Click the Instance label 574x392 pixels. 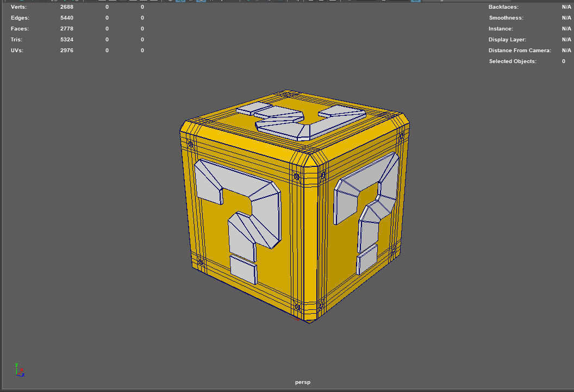(x=501, y=29)
